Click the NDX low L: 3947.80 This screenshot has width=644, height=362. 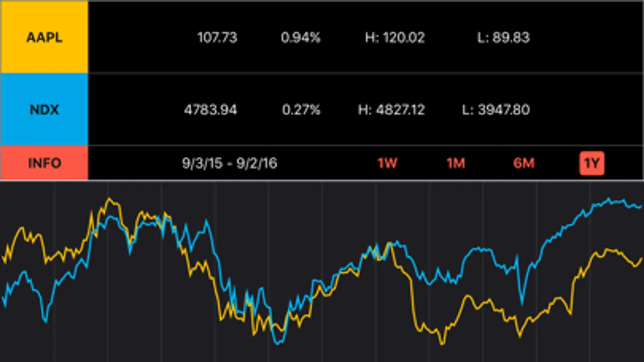(496, 109)
